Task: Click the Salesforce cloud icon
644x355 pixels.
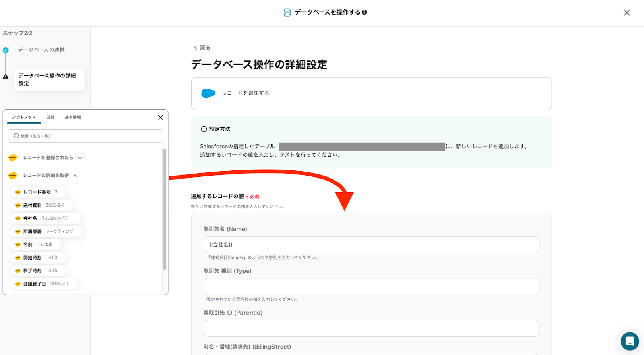Action: (208, 93)
